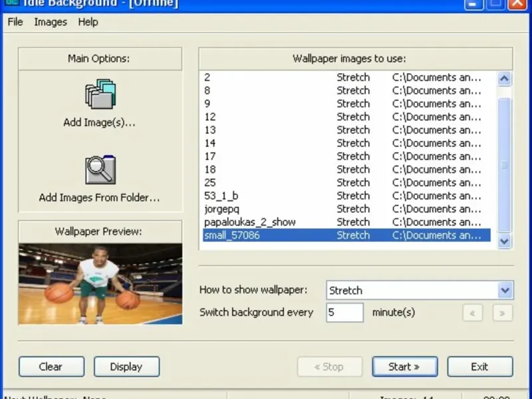Close the Idle Background window
Viewport: 532px width, 399px height.
(x=517, y=4)
